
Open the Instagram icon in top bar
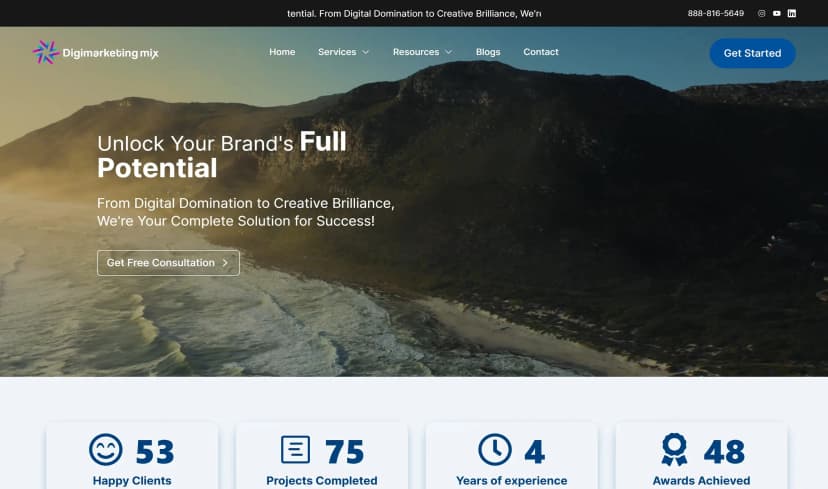click(761, 13)
